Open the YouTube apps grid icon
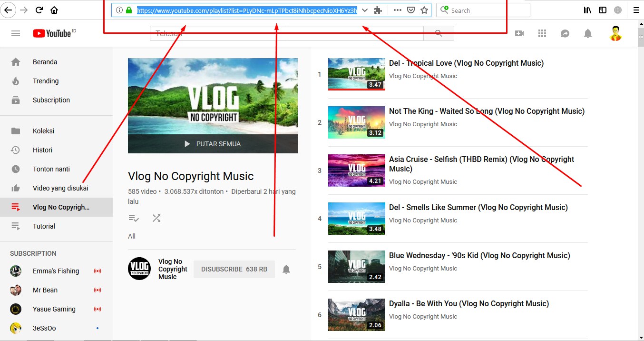Image resolution: width=644 pixels, height=341 pixels. (542, 33)
